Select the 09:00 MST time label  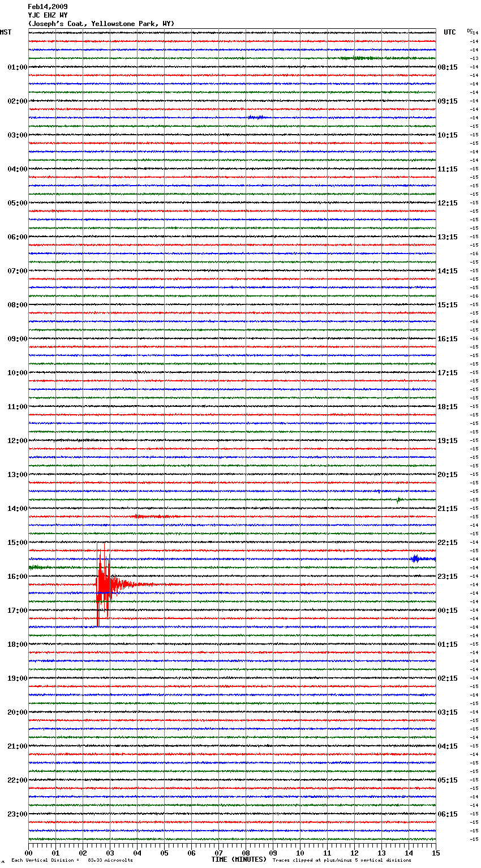point(17,339)
